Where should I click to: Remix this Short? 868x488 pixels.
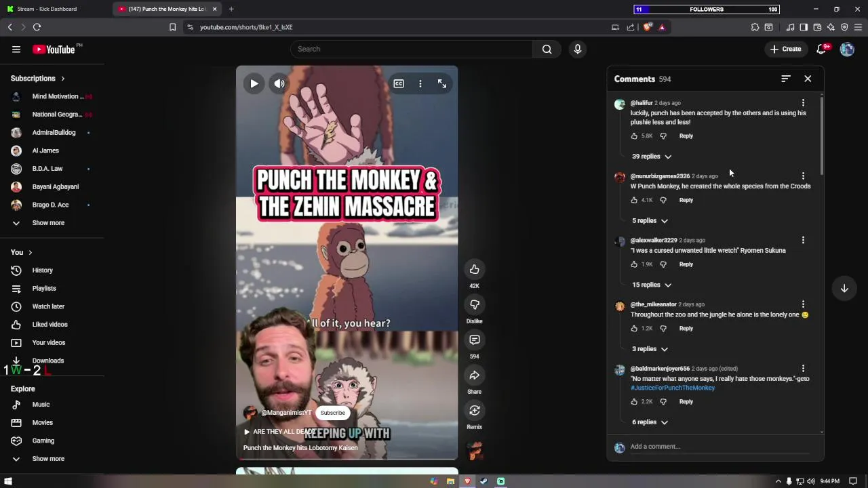tap(475, 411)
